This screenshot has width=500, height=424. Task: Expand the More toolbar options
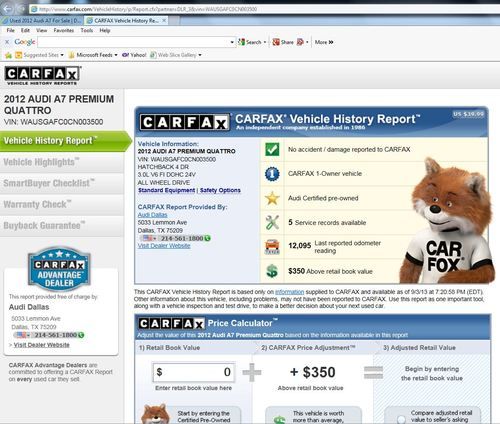324,42
